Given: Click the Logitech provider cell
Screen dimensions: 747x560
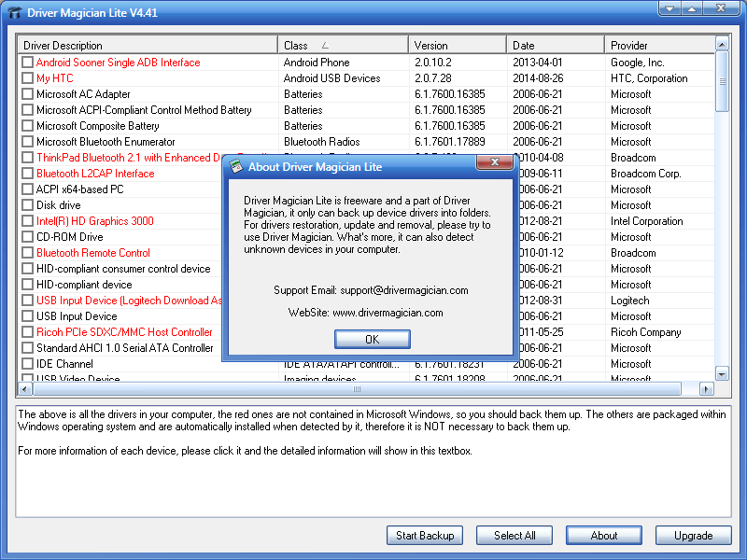Looking at the screenshot, I should pyautogui.click(x=629, y=301).
